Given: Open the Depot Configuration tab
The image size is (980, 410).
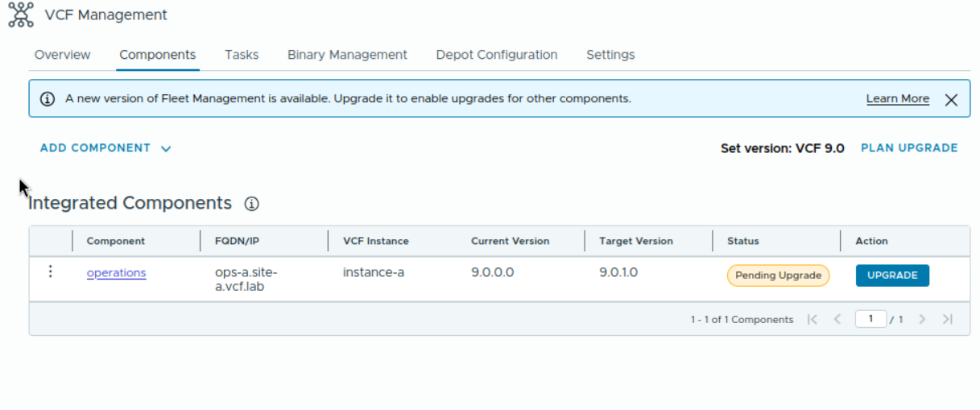Looking at the screenshot, I should click(497, 55).
